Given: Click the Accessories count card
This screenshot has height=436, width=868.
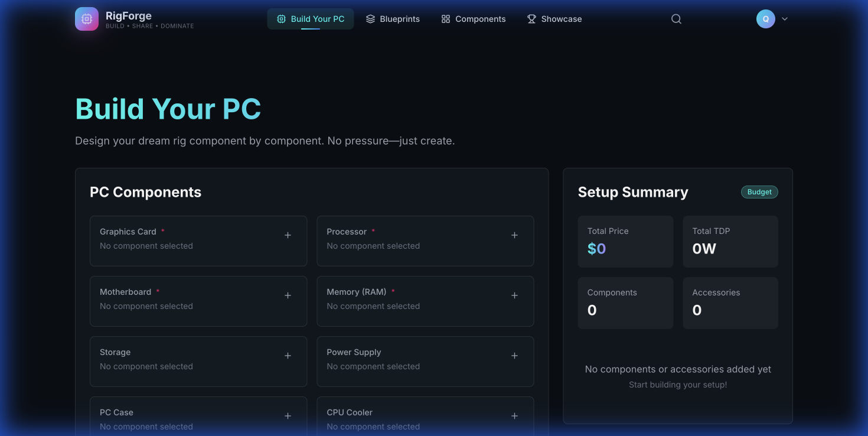Looking at the screenshot, I should [x=730, y=303].
